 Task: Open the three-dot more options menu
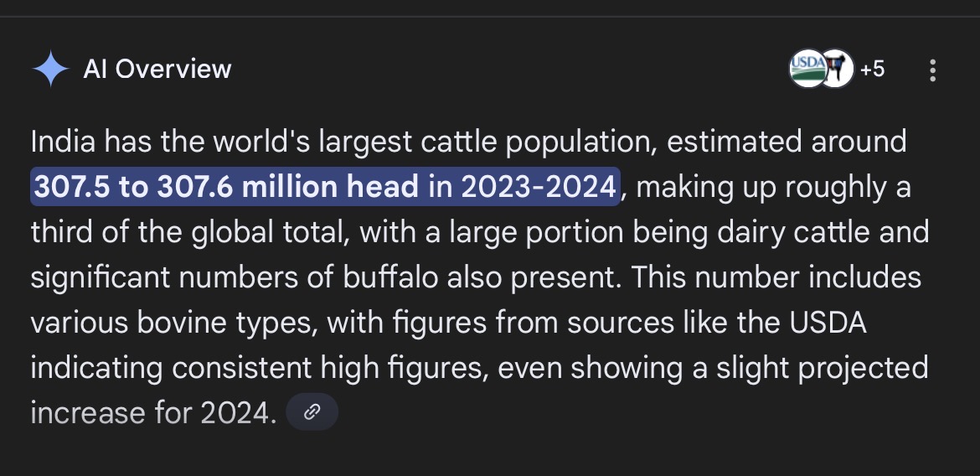932,70
